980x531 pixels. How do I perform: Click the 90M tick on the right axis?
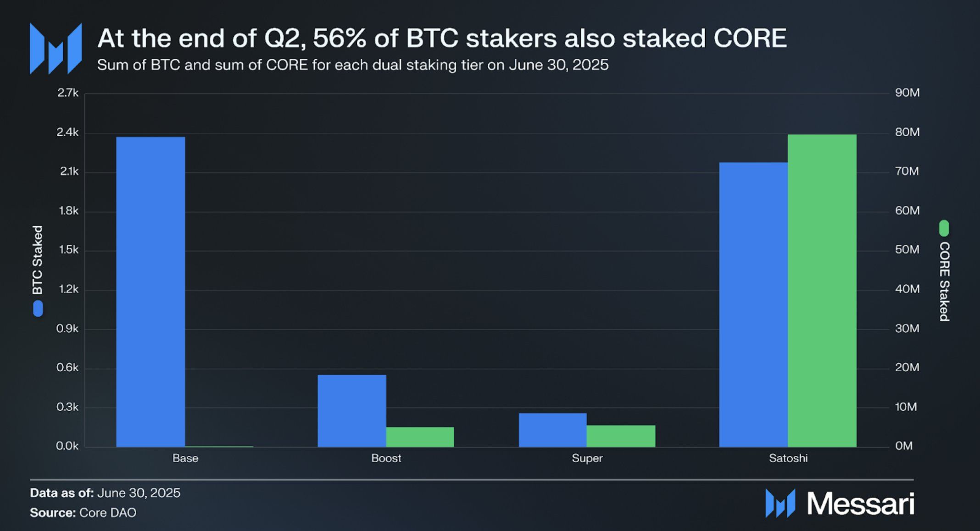pyautogui.click(x=907, y=93)
